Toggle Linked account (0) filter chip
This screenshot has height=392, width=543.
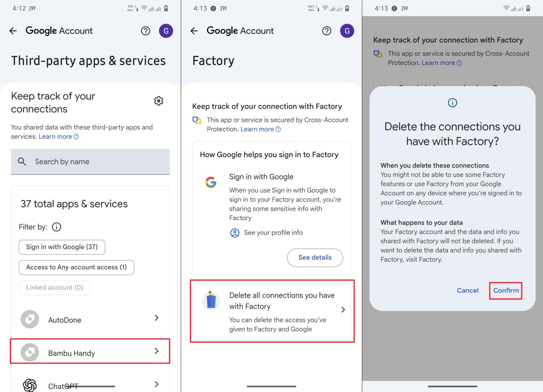pos(55,288)
